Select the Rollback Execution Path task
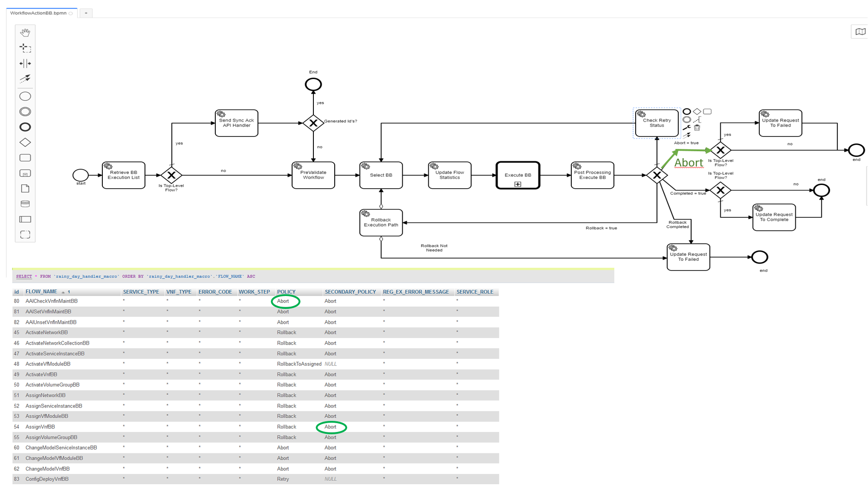Image resolution: width=868 pixels, height=493 pixels. (381, 222)
